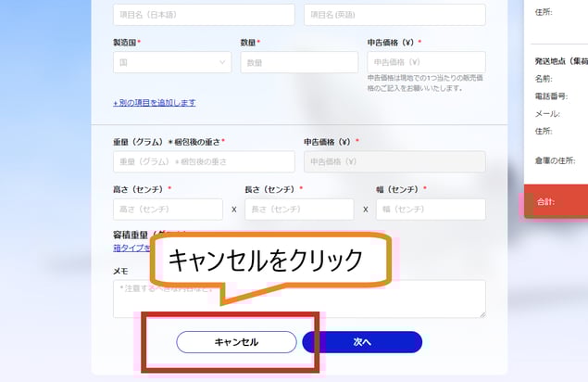Click the 合計 total bar in the sidebar

(x=557, y=201)
